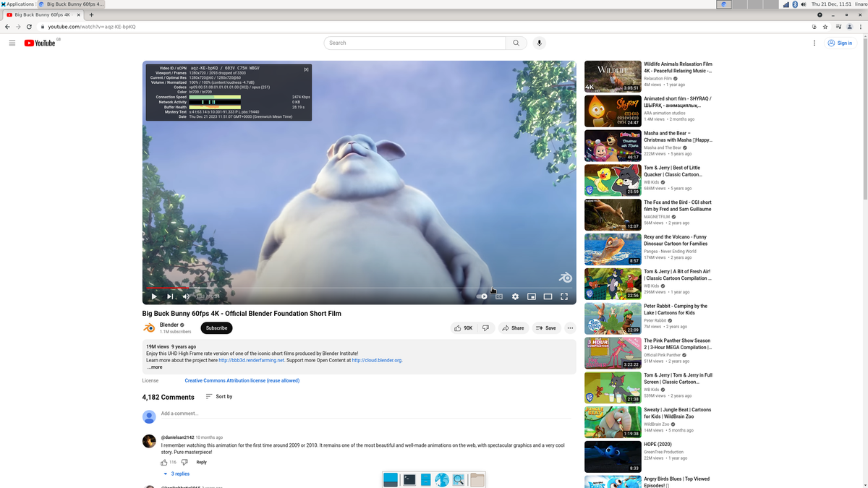Open the Blender channel avatar

[x=149, y=328]
